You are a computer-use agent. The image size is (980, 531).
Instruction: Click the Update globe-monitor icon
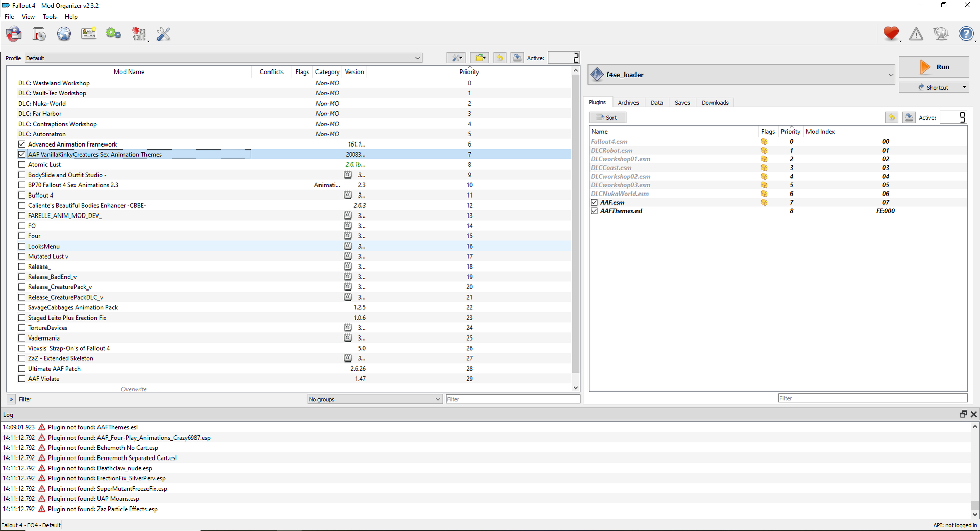[941, 34]
